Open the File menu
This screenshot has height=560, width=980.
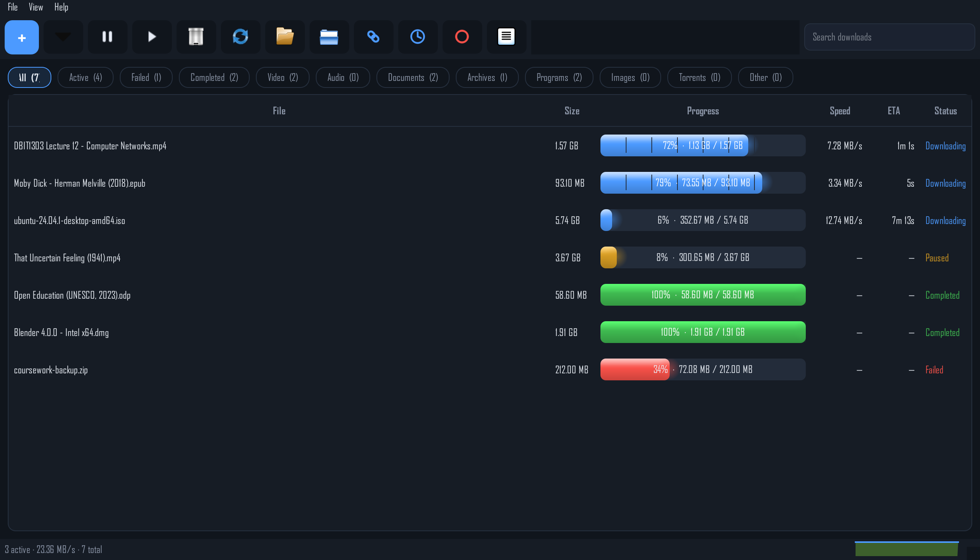13,7
